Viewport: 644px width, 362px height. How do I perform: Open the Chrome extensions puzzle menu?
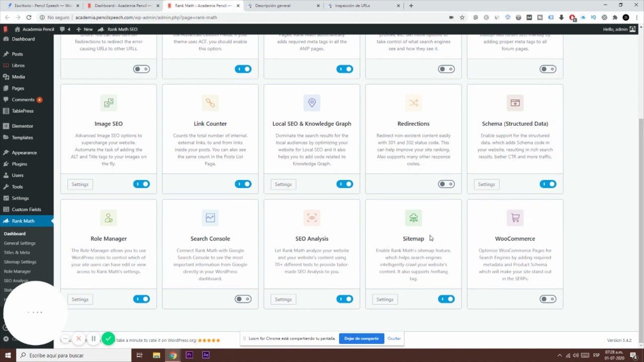click(x=615, y=17)
